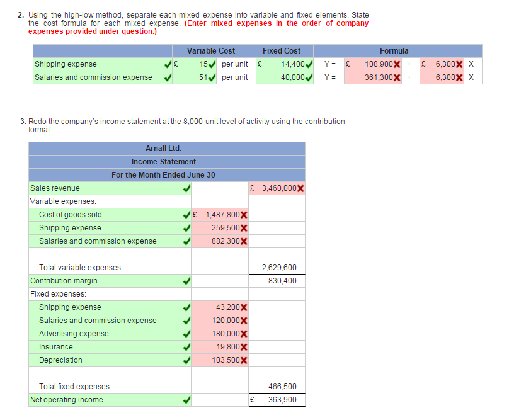Viewport: 526px width, 420px height.
Task: Click the red X beside 19,800
Action: 244,347
